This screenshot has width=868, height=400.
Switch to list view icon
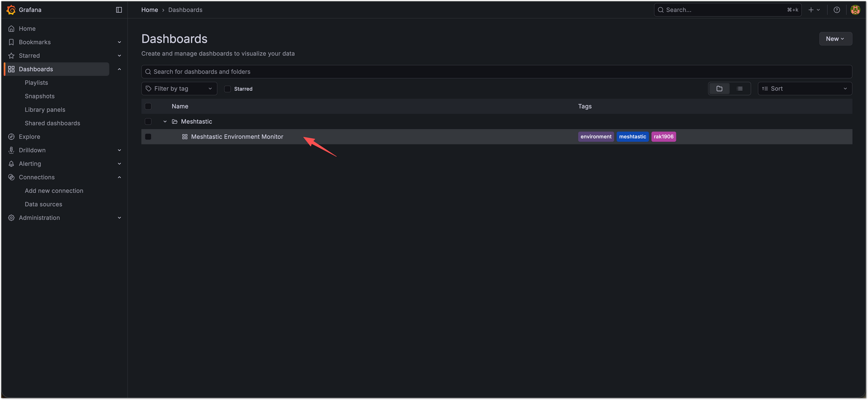[x=740, y=89]
